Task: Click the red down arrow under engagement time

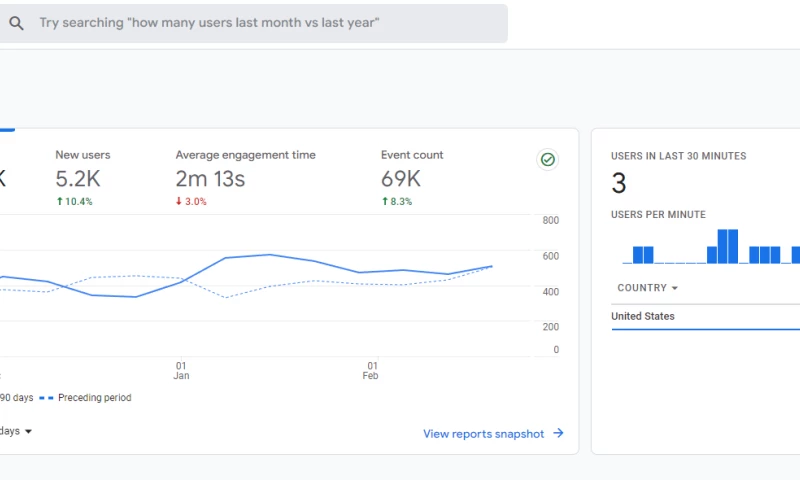Action: (179, 202)
